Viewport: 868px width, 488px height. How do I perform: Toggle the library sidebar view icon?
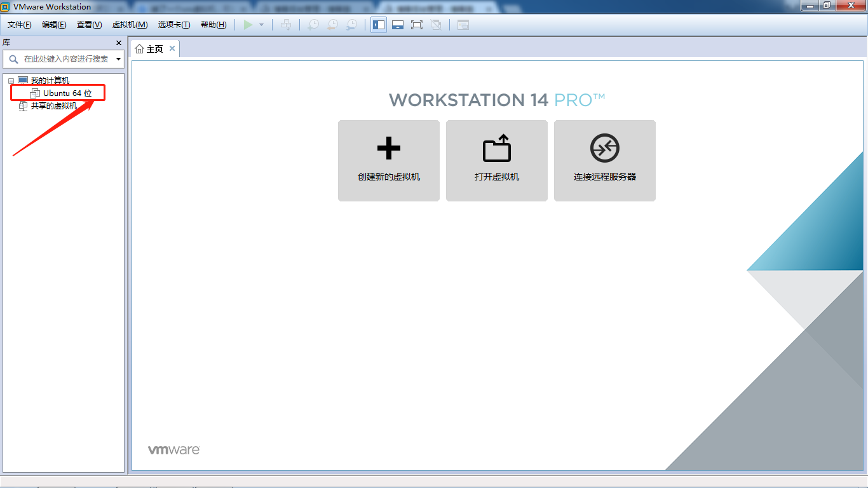tap(379, 25)
